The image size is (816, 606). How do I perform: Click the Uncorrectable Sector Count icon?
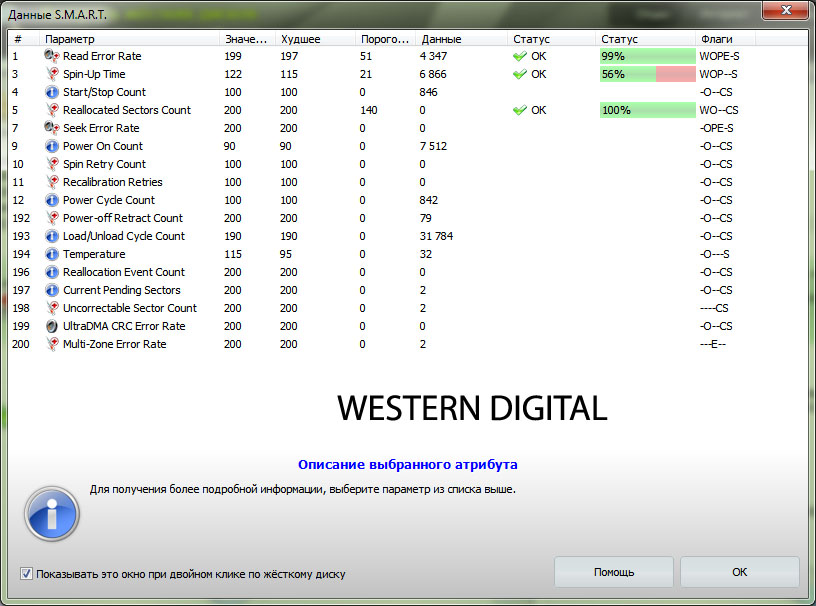pos(52,308)
